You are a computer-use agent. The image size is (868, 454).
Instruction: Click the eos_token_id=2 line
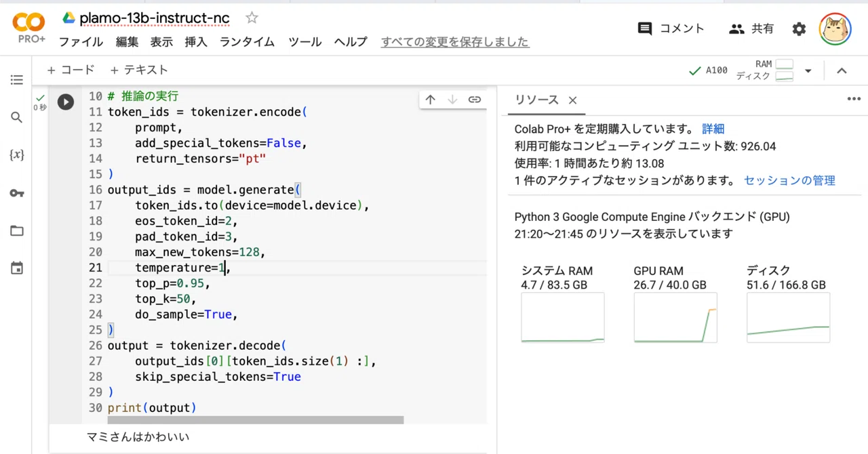click(186, 221)
